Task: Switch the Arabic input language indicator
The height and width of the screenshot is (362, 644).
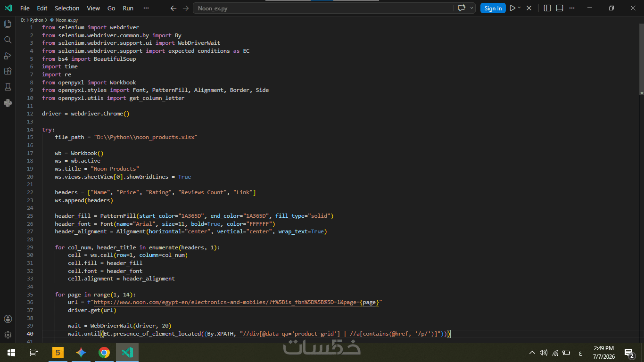Action: tap(580, 353)
